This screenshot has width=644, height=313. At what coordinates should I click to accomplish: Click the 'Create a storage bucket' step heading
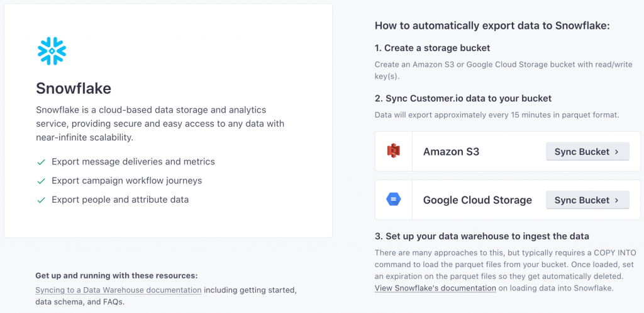tap(432, 48)
